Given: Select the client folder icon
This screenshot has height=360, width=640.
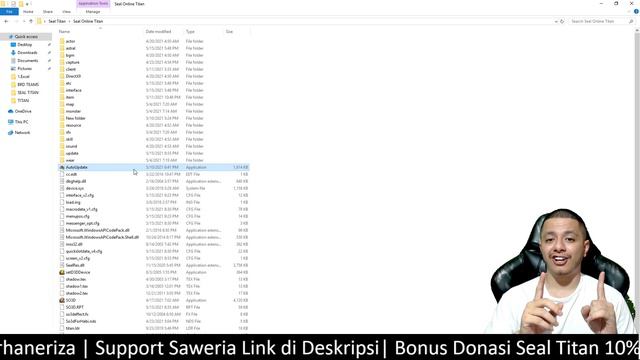Looking at the screenshot, I should [x=62, y=69].
